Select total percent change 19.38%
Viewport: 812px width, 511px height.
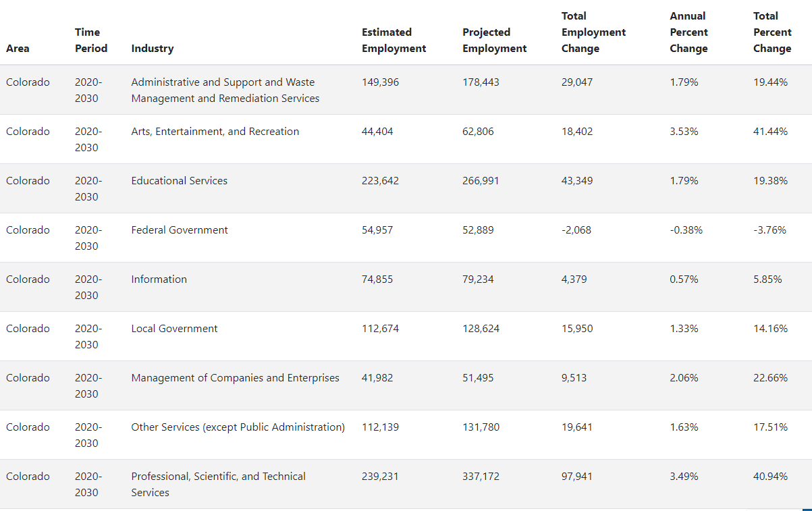pos(771,181)
